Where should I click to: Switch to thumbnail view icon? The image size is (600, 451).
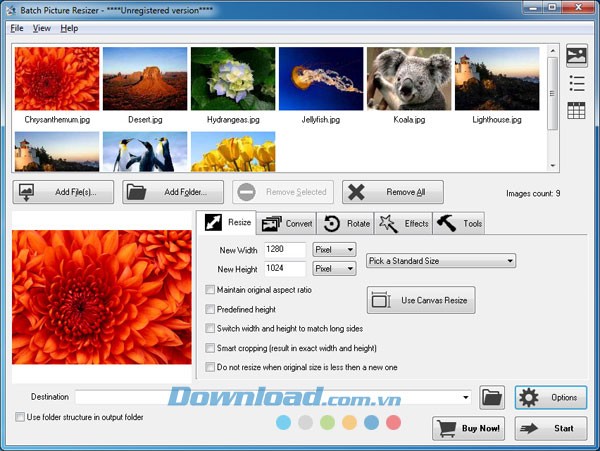pos(576,56)
